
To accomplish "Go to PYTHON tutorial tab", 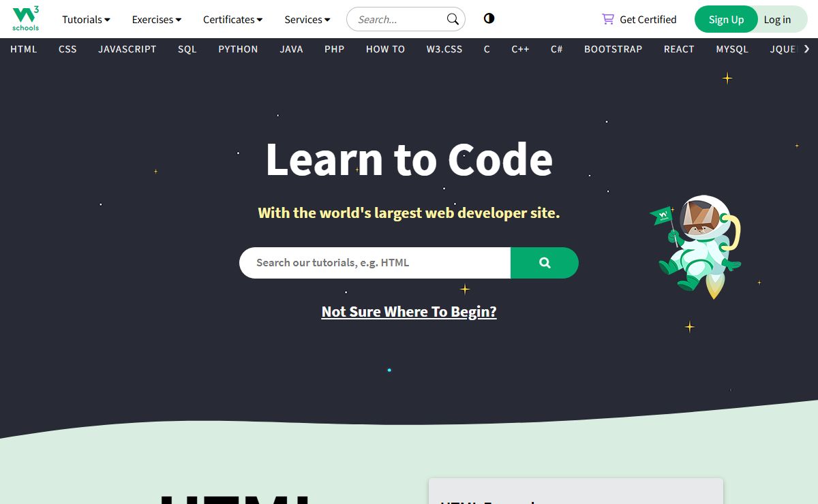I will (238, 49).
